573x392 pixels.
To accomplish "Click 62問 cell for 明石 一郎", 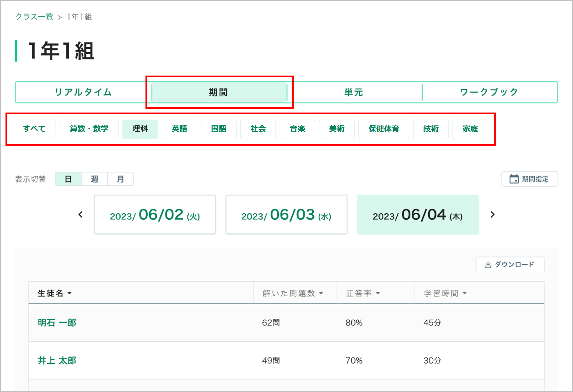I will tap(271, 323).
